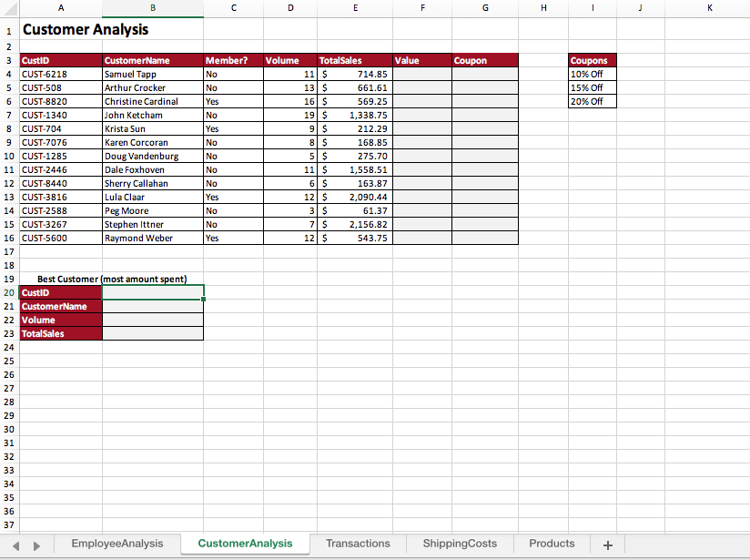Click the Arthur Crocker name cell
The width and height of the screenshot is (750, 560).
153,87
